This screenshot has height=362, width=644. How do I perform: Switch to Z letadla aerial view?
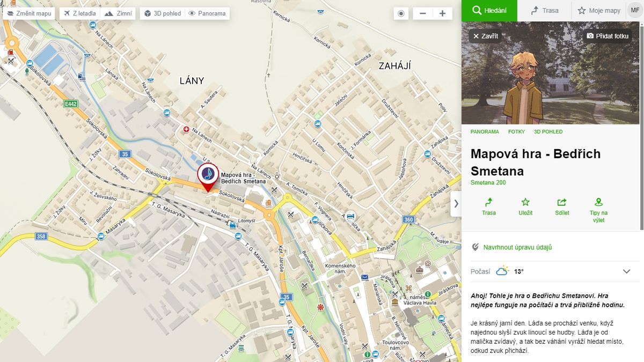(x=79, y=13)
